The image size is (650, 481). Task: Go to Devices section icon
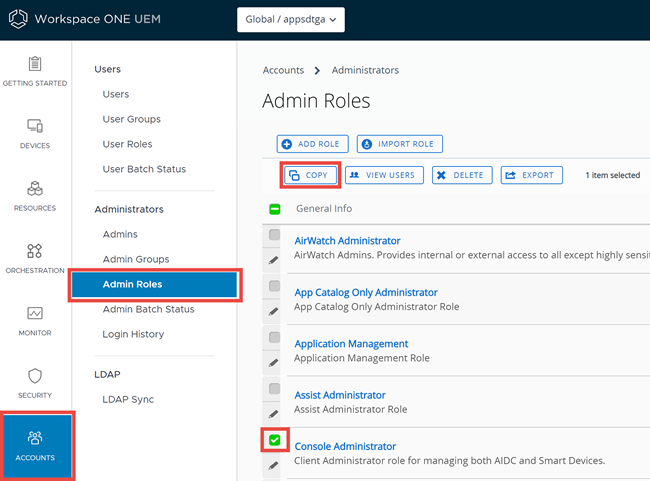point(35,126)
